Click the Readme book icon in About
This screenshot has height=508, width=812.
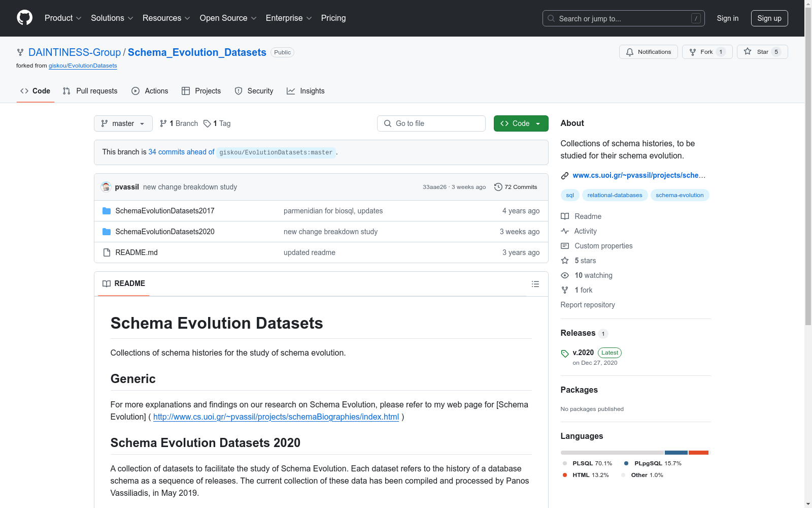click(x=565, y=216)
